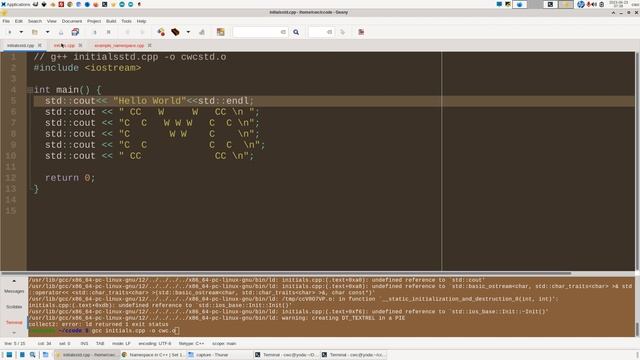Open the Color Chooser toolbar icon

pyautogui.click(x=220, y=32)
